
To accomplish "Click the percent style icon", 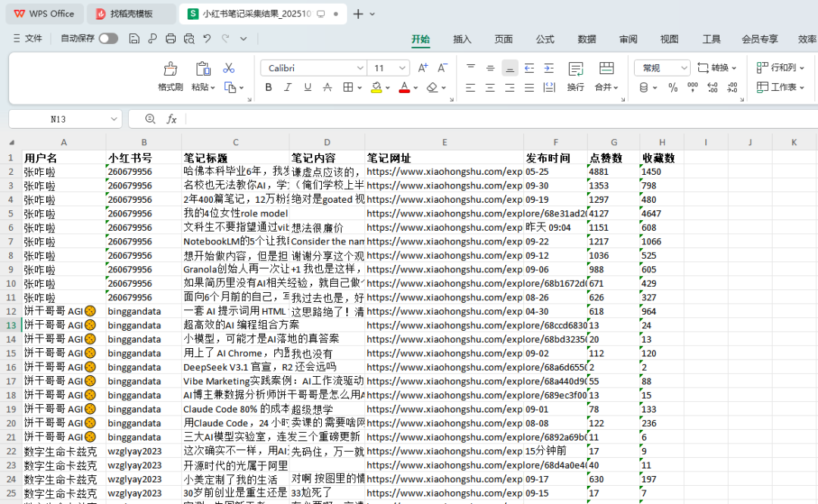I will point(673,88).
